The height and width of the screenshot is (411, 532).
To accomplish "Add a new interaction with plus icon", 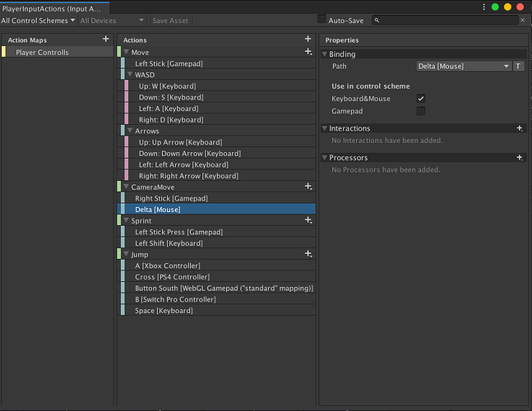I will point(519,128).
